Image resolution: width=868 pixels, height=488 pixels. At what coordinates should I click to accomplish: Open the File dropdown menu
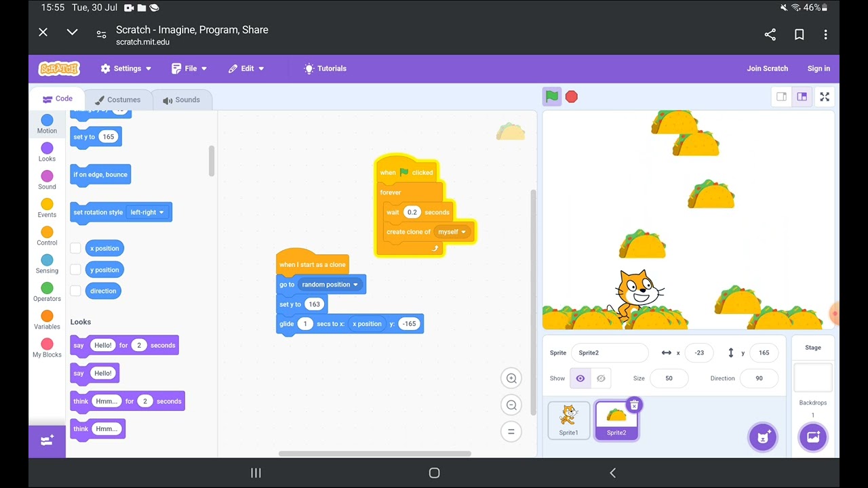(x=189, y=68)
